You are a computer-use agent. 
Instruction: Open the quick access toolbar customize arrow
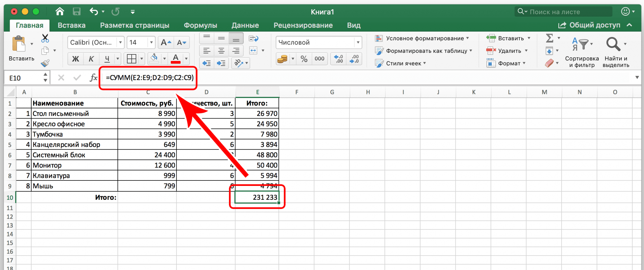point(132,12)
